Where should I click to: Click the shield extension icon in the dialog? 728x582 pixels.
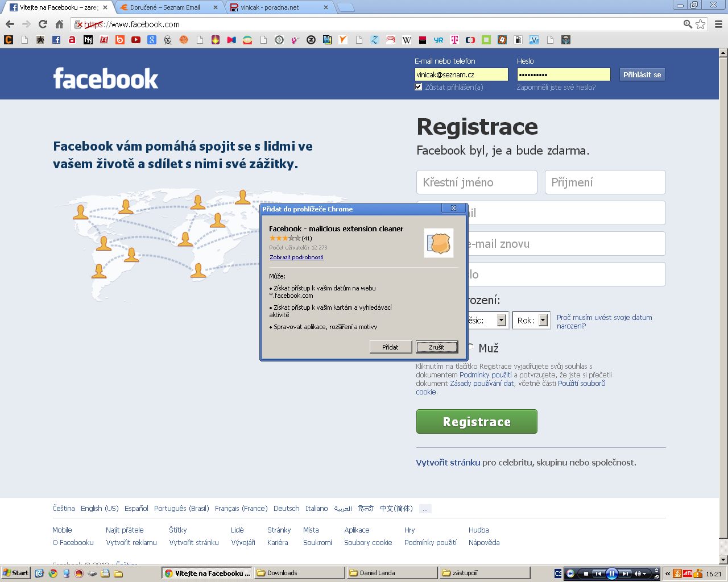point(439,243)
